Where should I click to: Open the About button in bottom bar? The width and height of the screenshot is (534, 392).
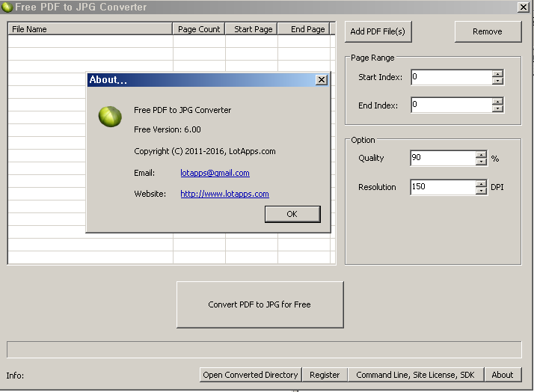pos(503,375)
